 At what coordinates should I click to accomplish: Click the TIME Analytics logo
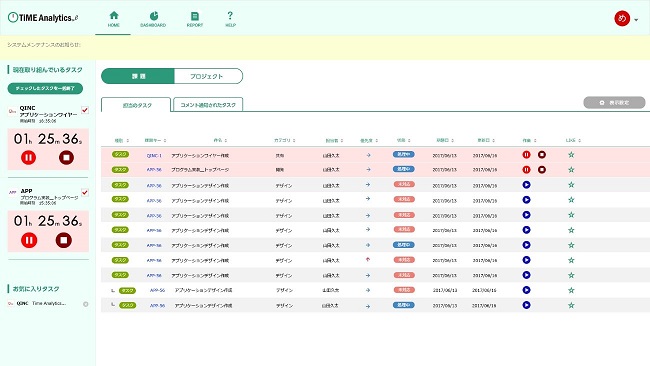click(x=43, y=17)
